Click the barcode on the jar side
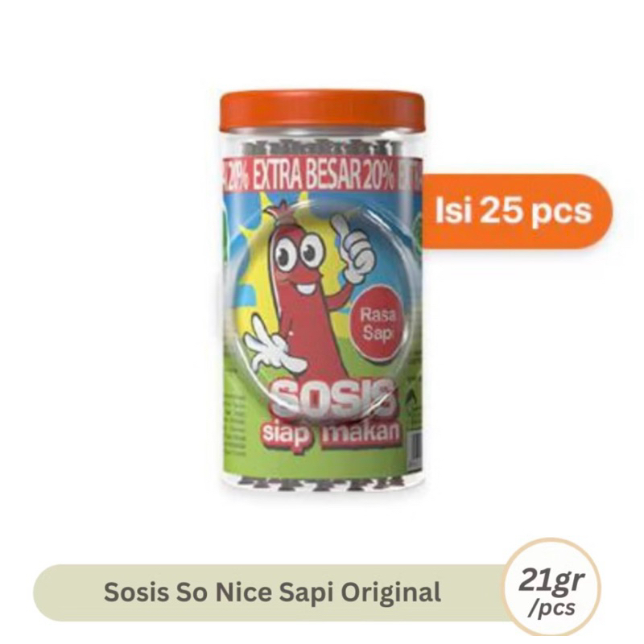Image resolution: width=644 pixels, height=644 pixels. [x=415, y=448]
